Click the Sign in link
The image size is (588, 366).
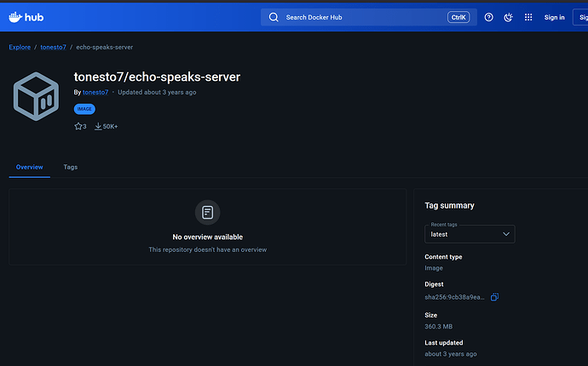click(x=554, y=17)
